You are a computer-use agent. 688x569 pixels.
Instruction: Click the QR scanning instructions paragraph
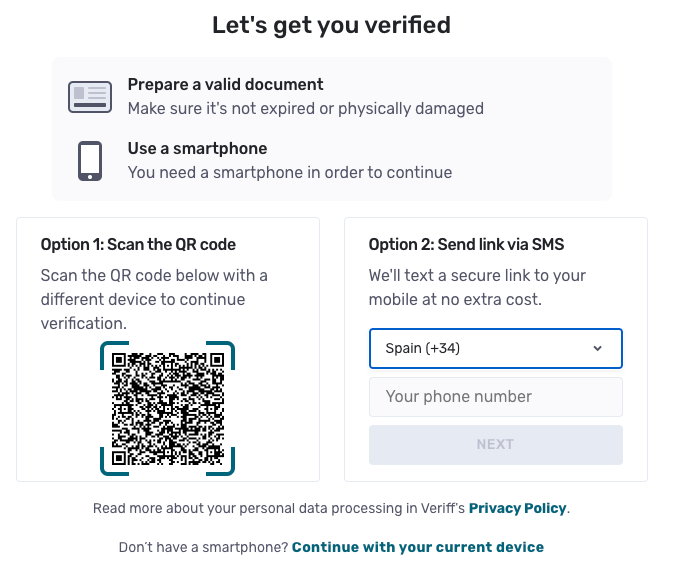154,298
